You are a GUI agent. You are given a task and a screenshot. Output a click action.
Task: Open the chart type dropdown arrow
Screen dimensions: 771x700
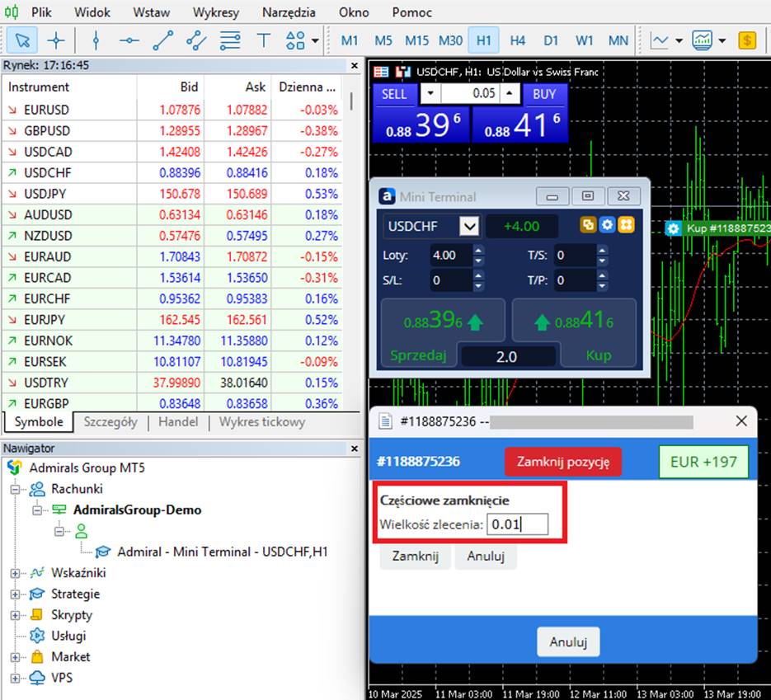[679, 40]
